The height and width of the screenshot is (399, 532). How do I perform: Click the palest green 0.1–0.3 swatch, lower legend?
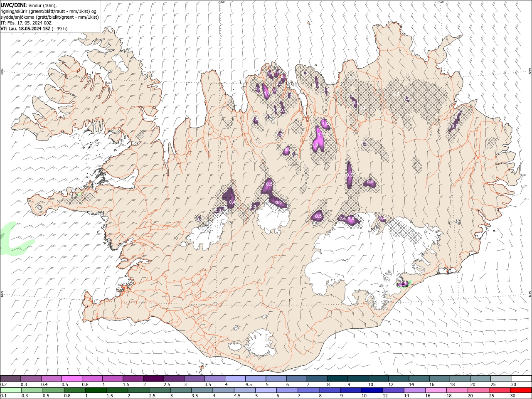coord(11,390)
